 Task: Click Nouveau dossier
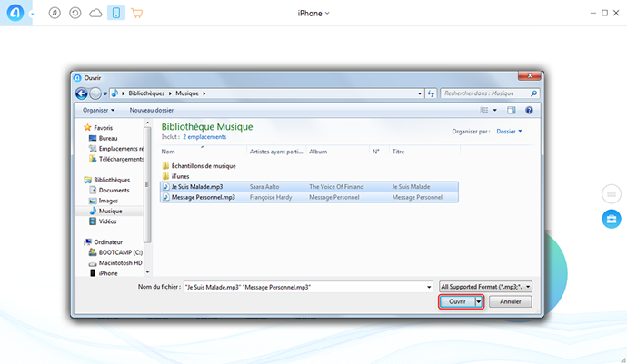152,110
